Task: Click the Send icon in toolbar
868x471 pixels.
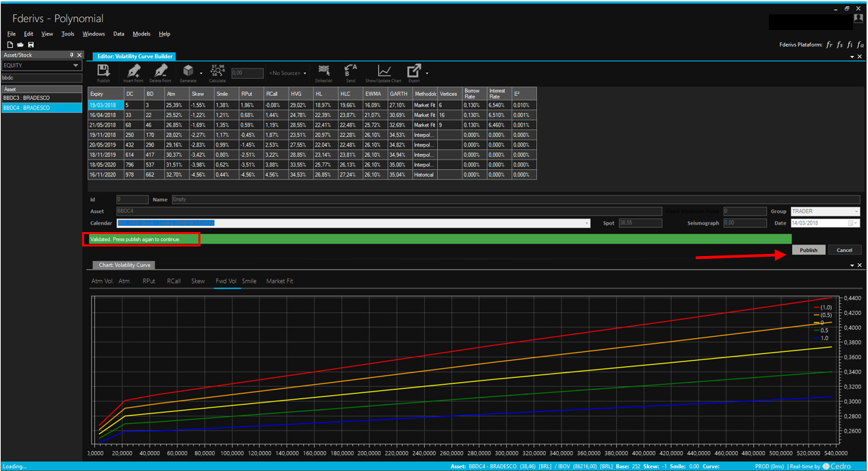Action: tap(350, 72)
